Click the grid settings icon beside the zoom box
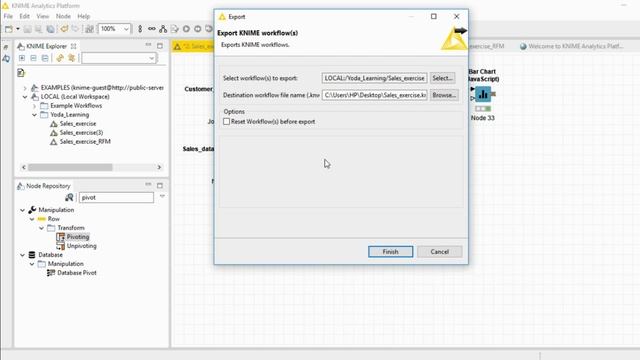The height and width of the screenshot is (360, 640). 89,29
